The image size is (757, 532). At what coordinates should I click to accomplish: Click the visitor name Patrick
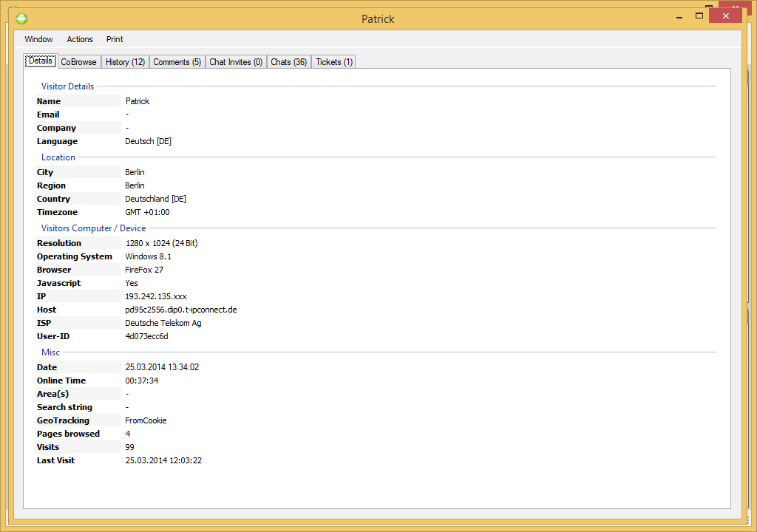point(138,100)
